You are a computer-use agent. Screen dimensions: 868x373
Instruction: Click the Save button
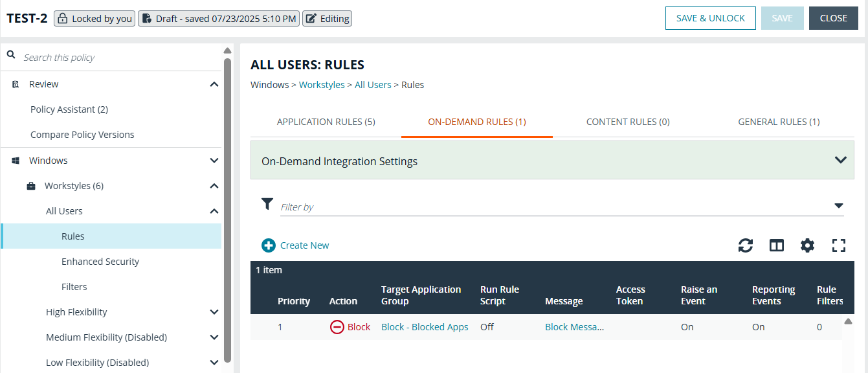[x=782, y=18]
